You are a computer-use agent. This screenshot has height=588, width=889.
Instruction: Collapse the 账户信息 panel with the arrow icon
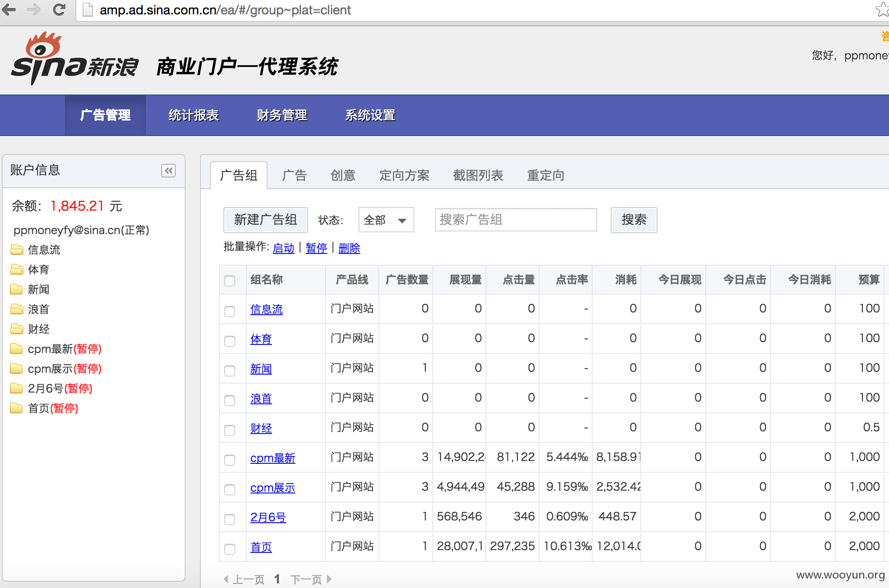[168, 171]
